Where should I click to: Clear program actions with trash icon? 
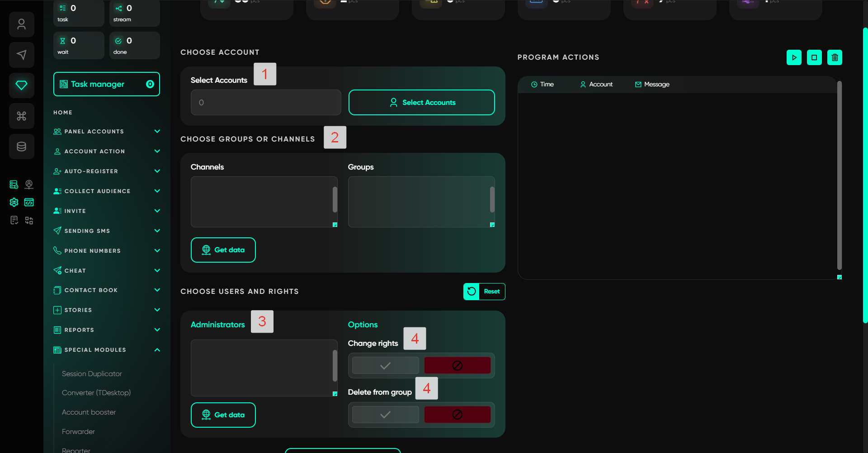(x=835, y=57)
